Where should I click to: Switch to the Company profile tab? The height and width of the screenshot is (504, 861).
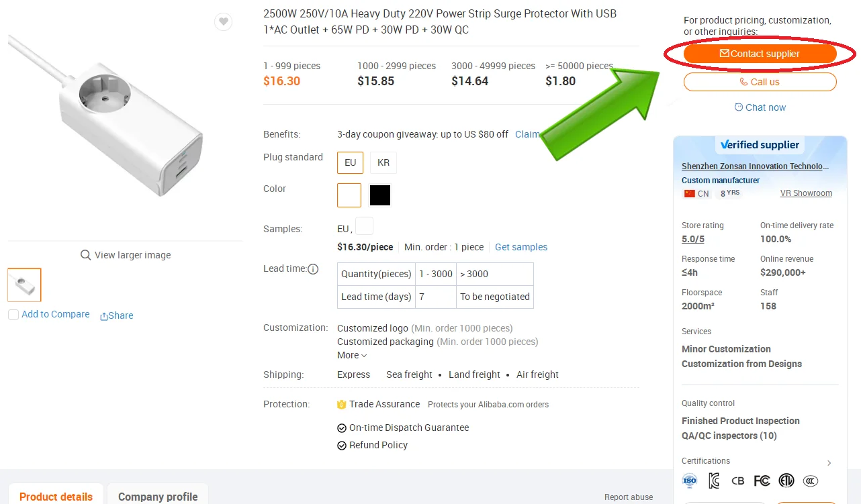(158, 497)
